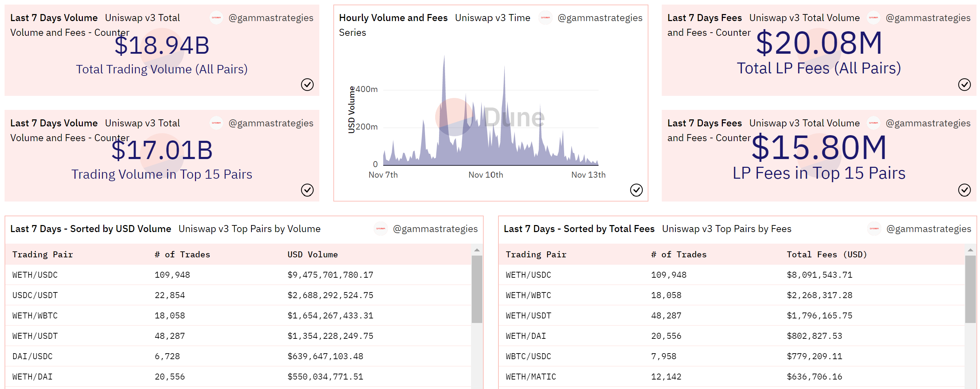
Task: Click the 6,728 trades cell
Action: pos(167,356)
